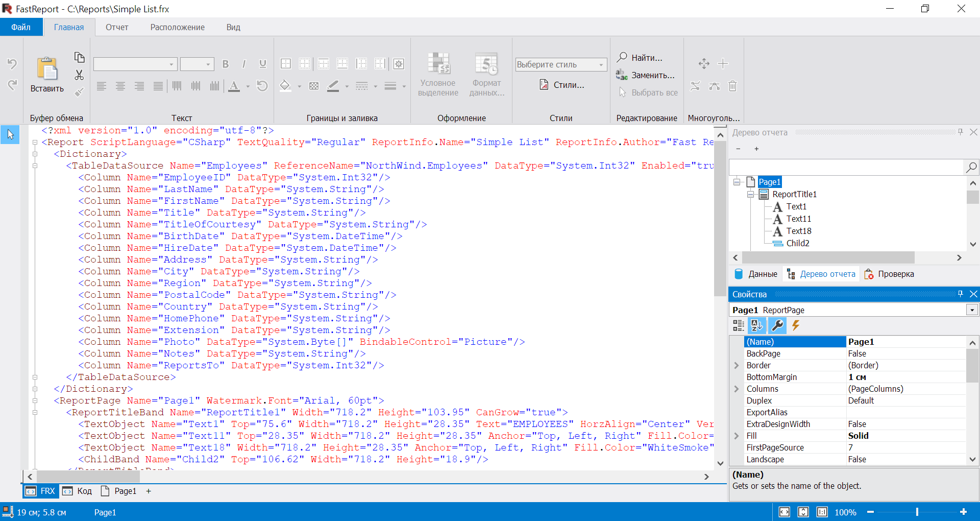Image resolution: width=980 pixels, height=521 pixels.
Task: Expand the Fill property row
Action: [737, 436]
